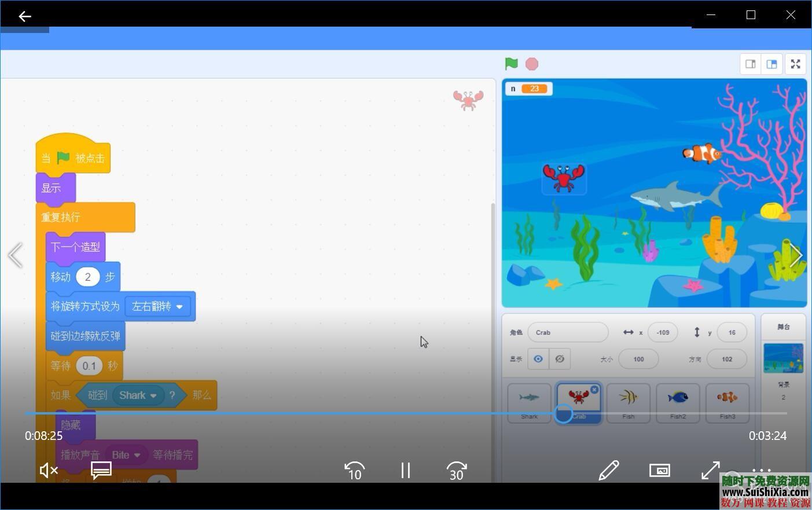Image resolution: width=812 pixels, height=510 pixels.
Task: Click the 重复执行 forever block
Action: [85, 217]
